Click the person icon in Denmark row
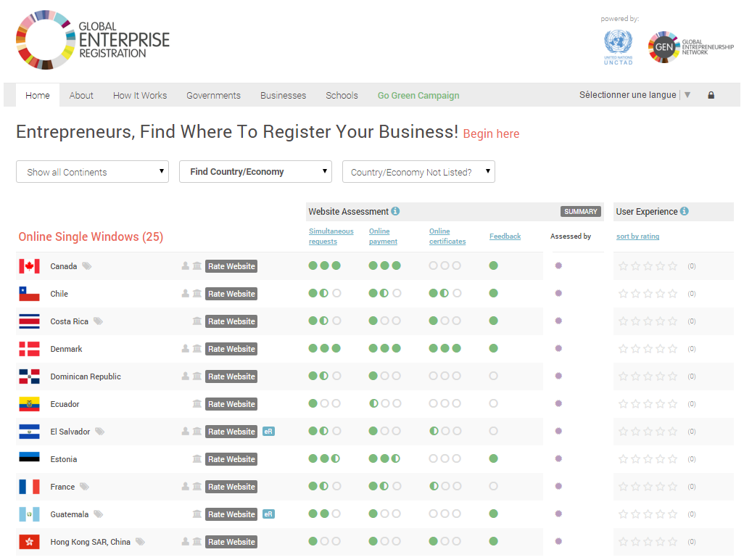The width and height of the screenshot is (744, 560). [186, 349]
